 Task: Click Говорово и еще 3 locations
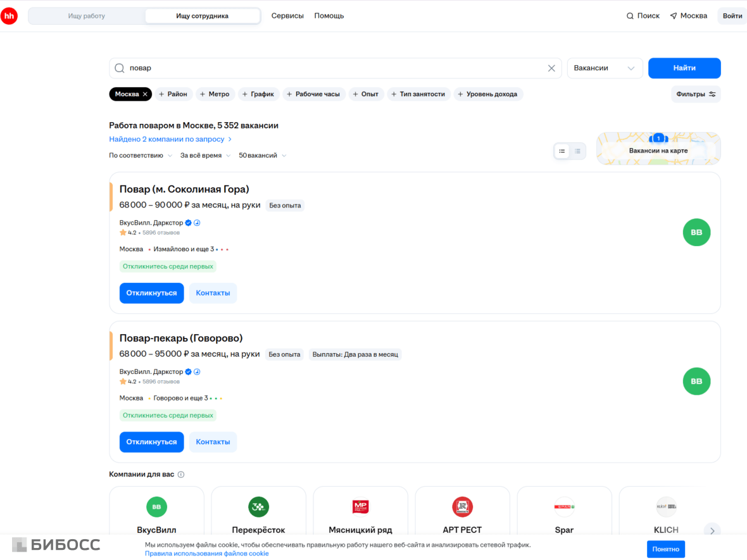pos(180,398)
